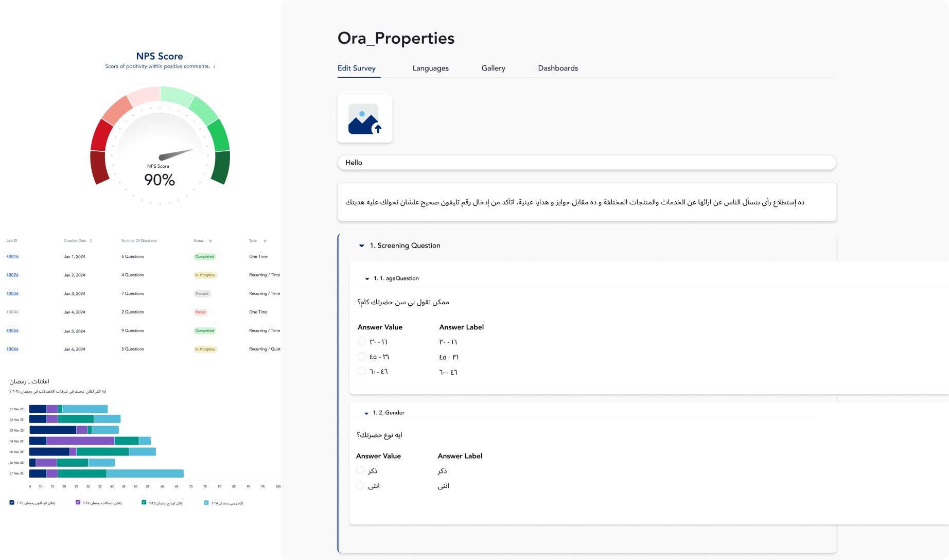
Task: Click the image upload icon
Action: tap(364, 119)
